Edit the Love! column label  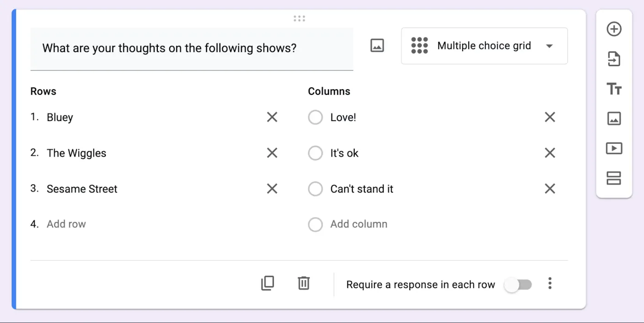pos(343,117)
